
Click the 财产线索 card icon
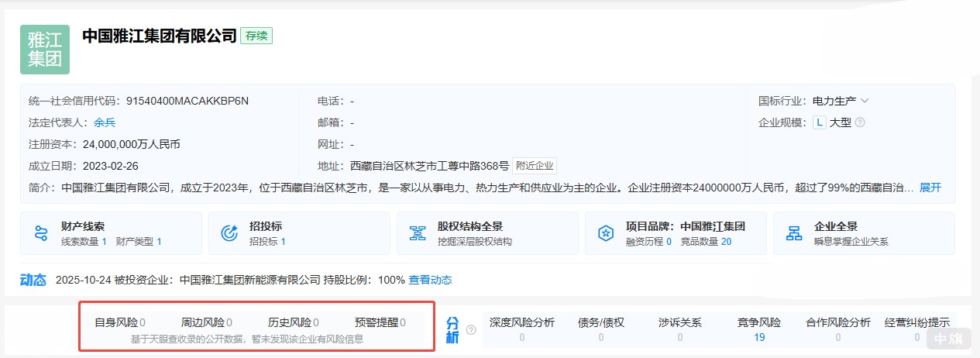42,233
